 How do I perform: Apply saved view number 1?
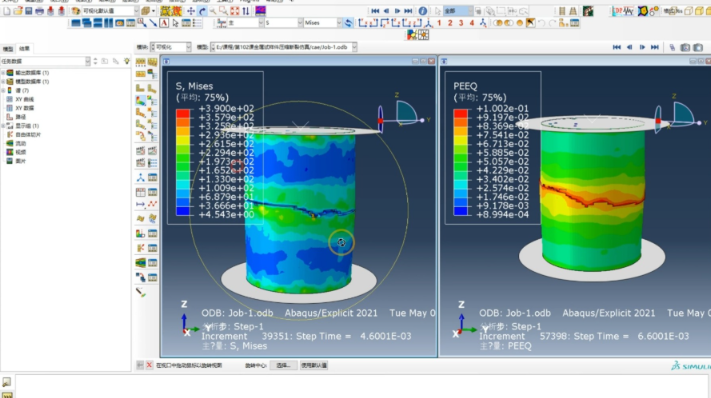(x=439, y=23)
